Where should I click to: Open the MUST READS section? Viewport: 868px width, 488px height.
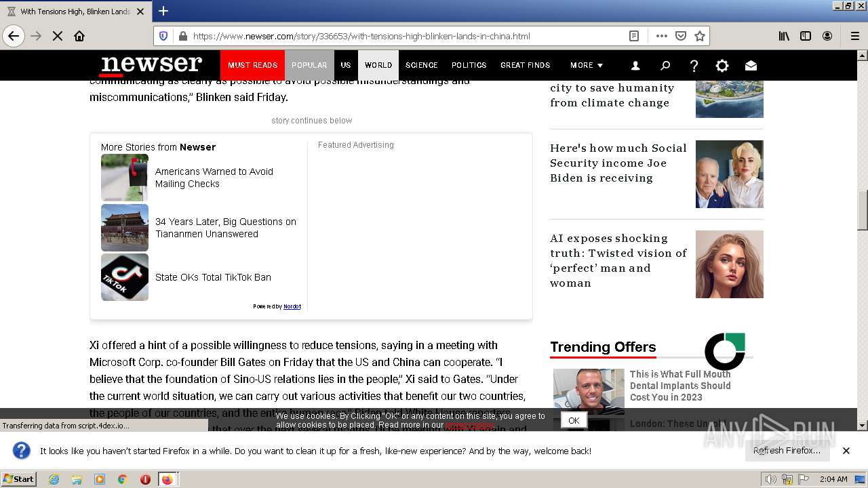[x=252, y=65]
